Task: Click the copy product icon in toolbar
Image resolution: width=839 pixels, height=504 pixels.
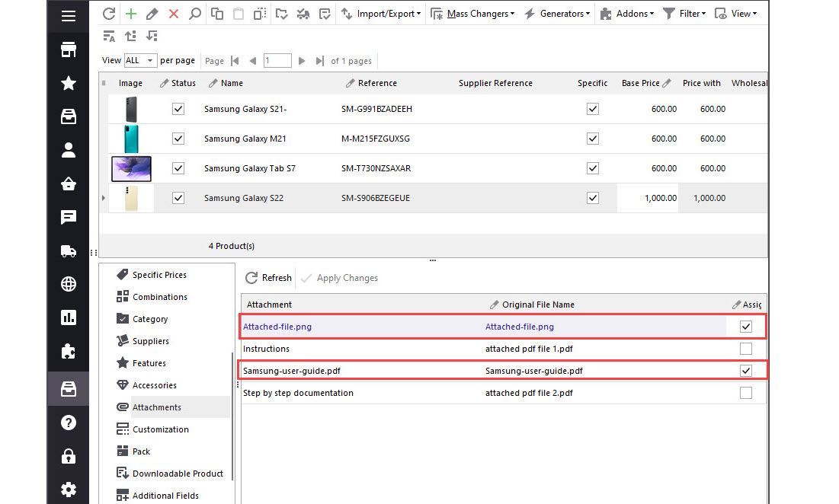Action: 216,14
